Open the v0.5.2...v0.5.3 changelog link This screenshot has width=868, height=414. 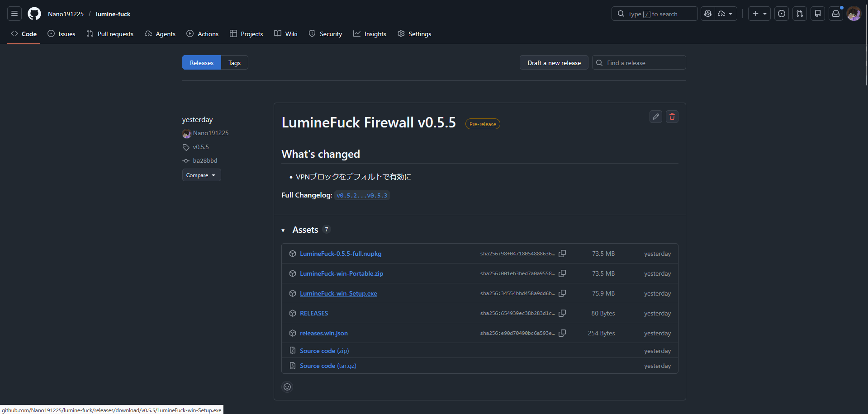point(362,196)
